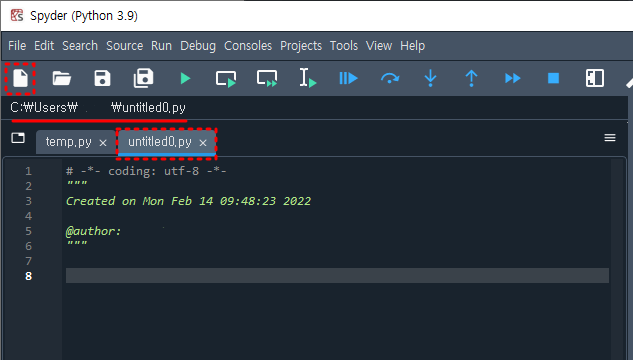Click the '@author:' line
This screenshot has height=360, width=633.
tap(93, 231)
